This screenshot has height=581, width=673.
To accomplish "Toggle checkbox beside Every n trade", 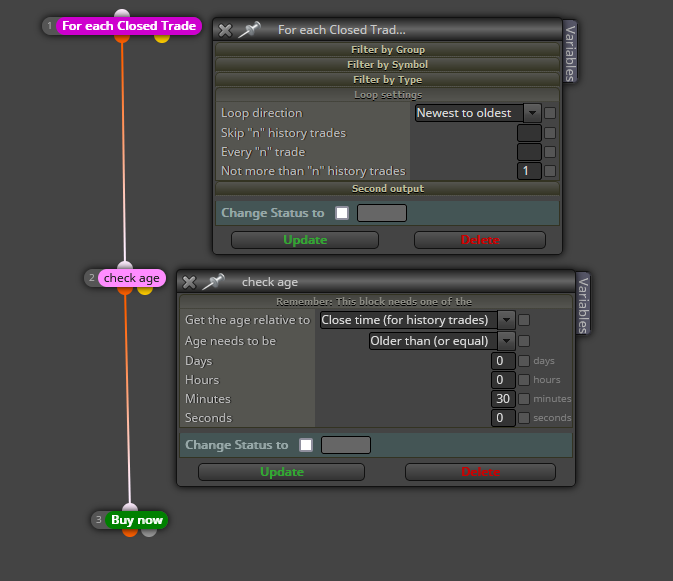I will [550, 152].
